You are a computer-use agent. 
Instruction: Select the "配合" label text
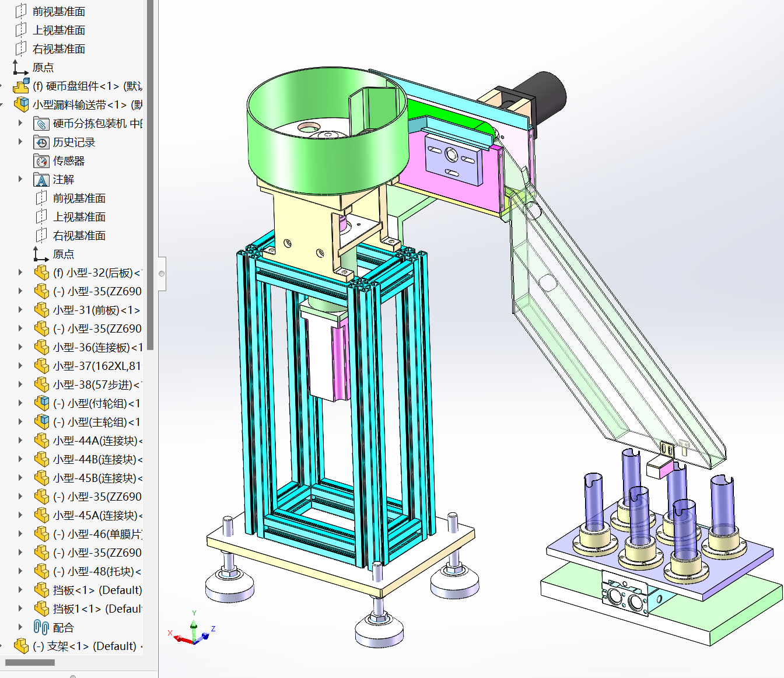[64, 628]
